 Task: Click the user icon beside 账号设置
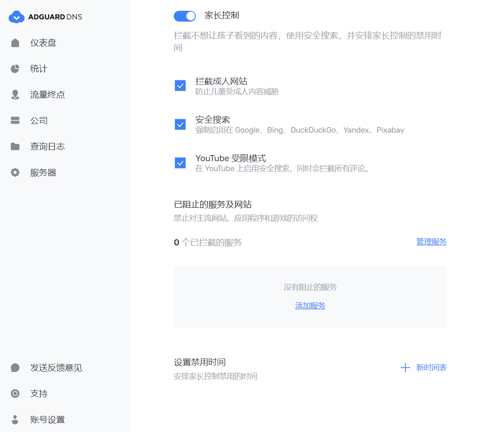(x=15, y=419)
